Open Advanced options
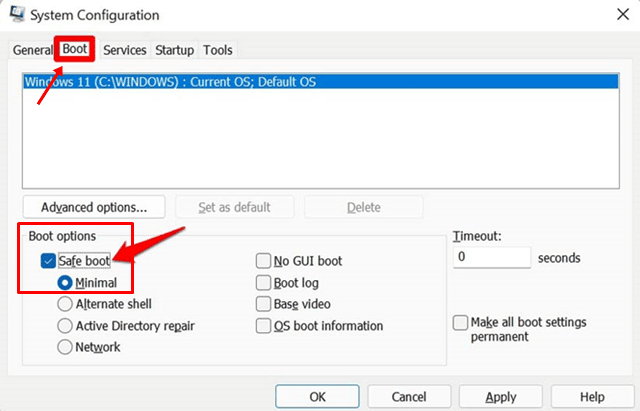 coord(94,207)
